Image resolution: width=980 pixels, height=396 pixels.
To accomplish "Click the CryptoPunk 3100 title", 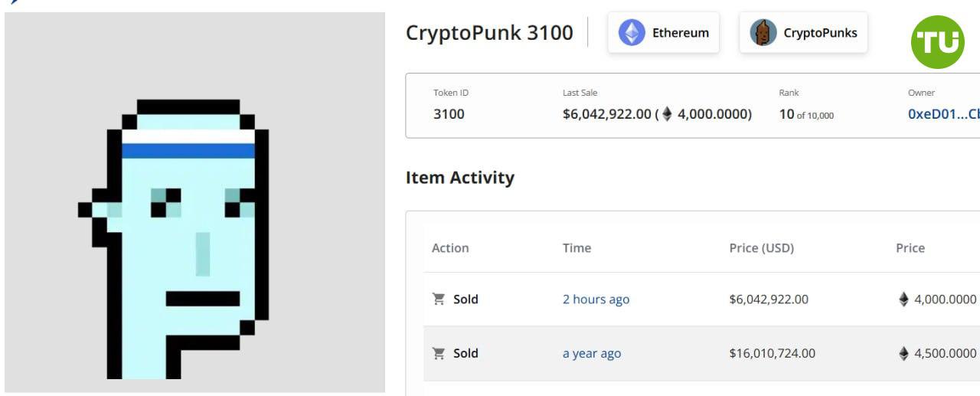I will coord(489,33).
